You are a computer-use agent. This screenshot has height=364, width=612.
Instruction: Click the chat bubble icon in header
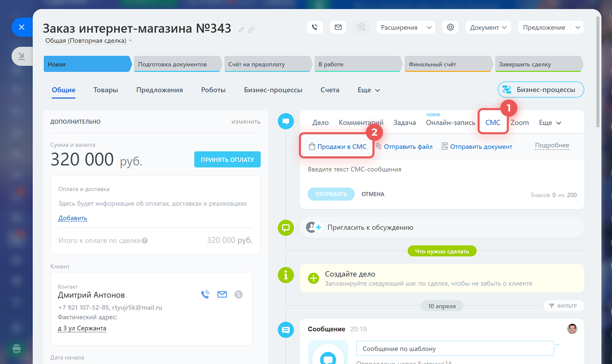point(361,27)
